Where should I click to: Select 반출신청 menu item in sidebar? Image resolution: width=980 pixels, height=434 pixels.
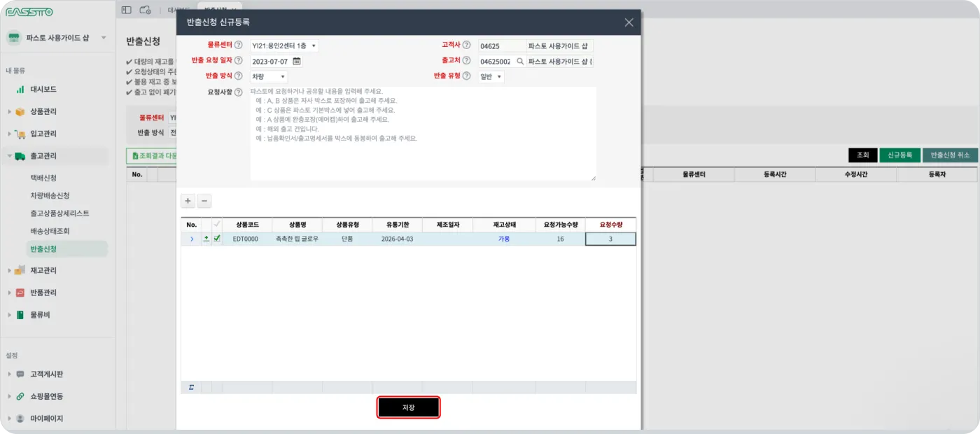click(x=66, y=248)
